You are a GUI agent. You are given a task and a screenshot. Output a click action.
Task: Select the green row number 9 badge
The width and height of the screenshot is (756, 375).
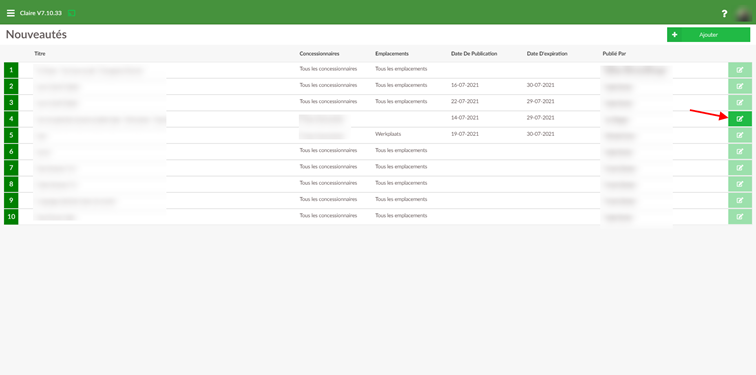coord(11,201)
